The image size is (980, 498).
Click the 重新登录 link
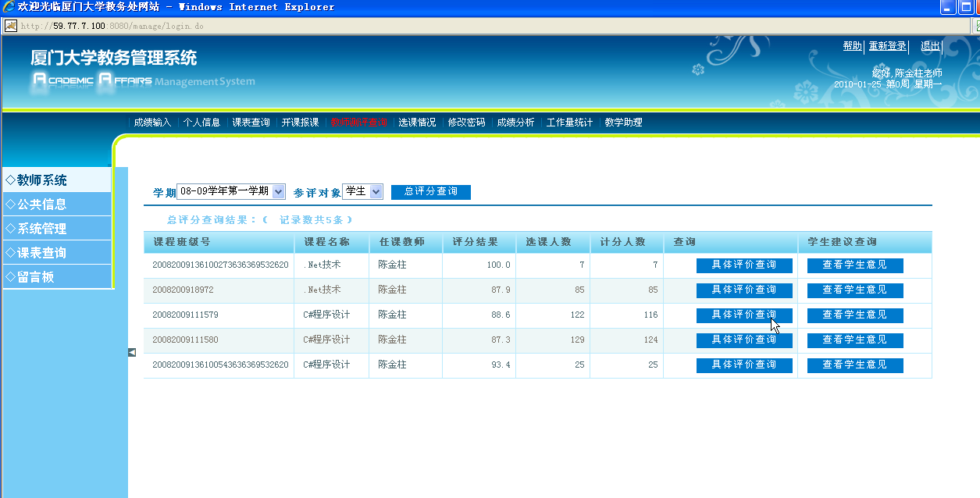click(888, 46)
